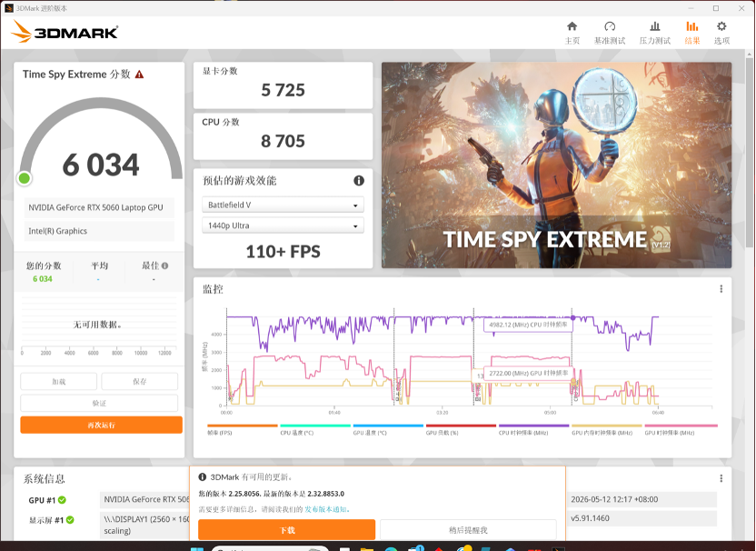Click the red warning triangle beside Time Spy Extreme 分数
The width and height of the screenshot is (756, 551).
139,75
